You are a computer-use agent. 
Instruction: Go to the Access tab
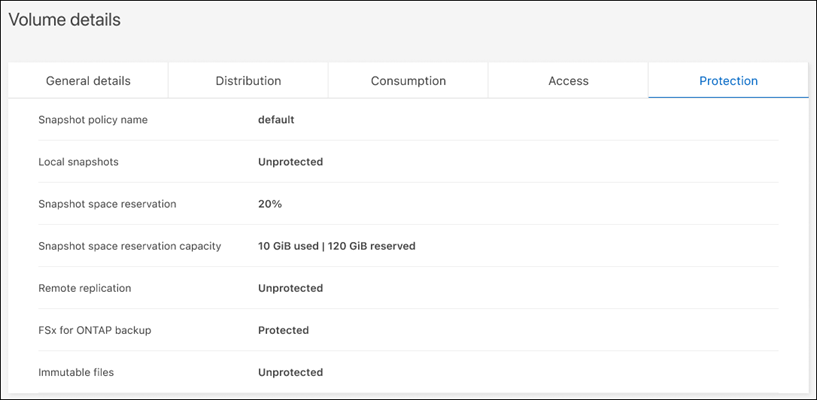coord(568,81)
